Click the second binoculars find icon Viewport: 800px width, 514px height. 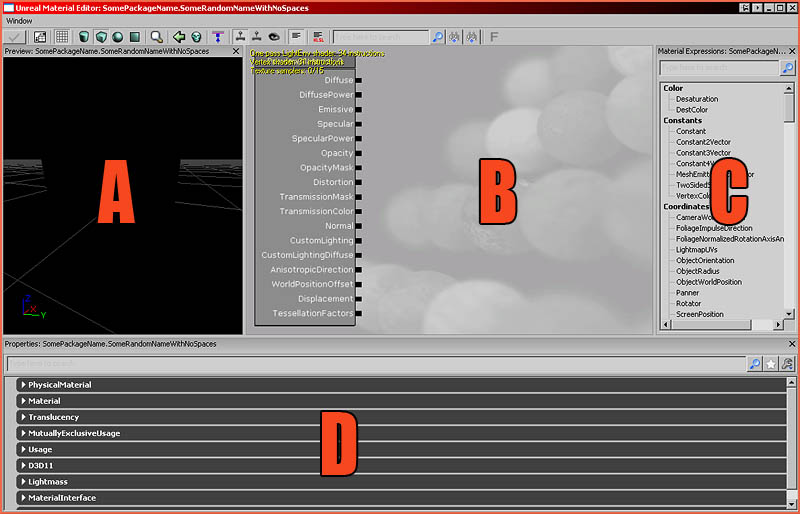point(471,37)
